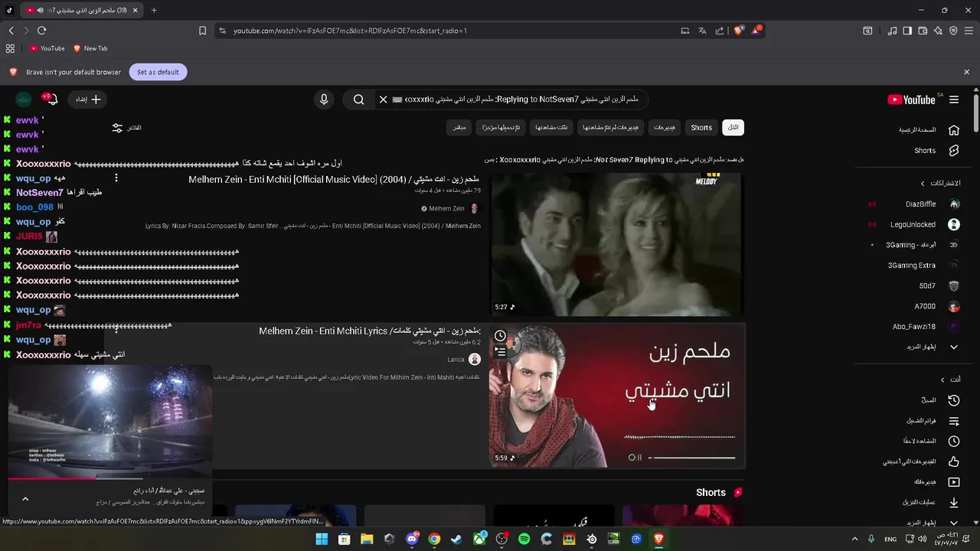The image size is (980, 551).
Task: Reload the page in Brave
Action: pyautogui.click(x=41, y=31)
